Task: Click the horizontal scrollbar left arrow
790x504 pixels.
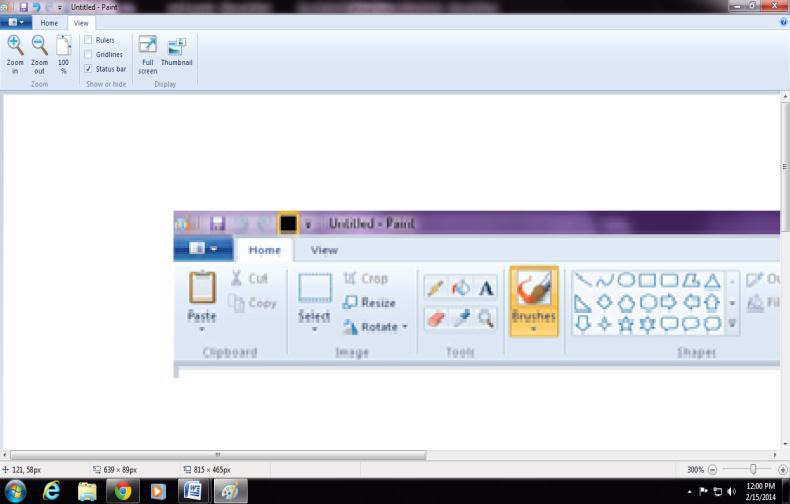Action: 5,455
